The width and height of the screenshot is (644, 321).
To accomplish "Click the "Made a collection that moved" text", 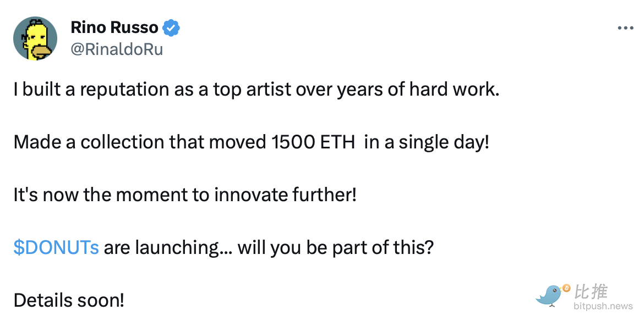I will pos(140,142).
